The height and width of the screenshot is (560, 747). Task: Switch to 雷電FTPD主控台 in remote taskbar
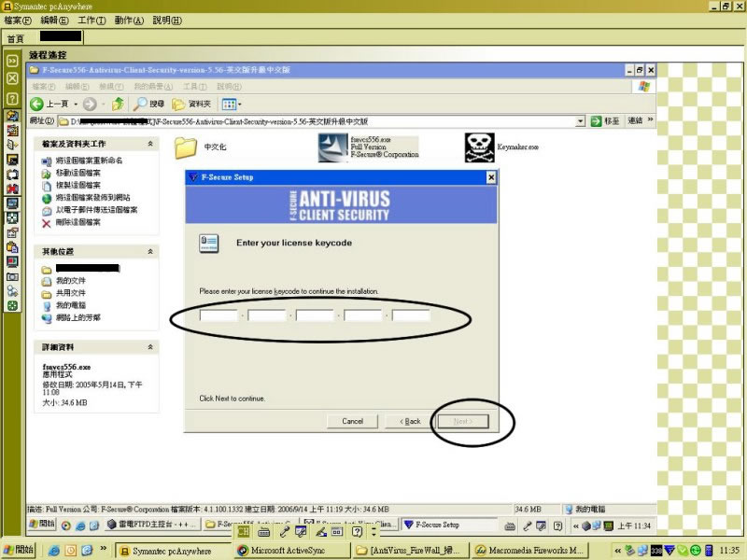click(151, 525)
